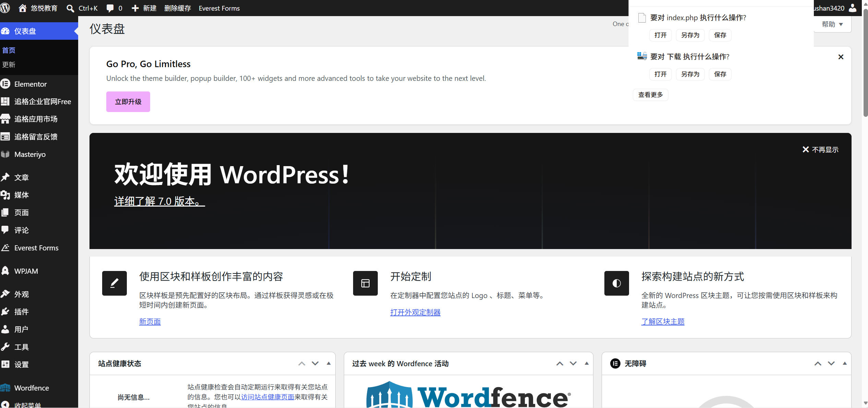Open 了解区块主题 link
This screenshot has width=868, height=408.
(x=663, y=322)
